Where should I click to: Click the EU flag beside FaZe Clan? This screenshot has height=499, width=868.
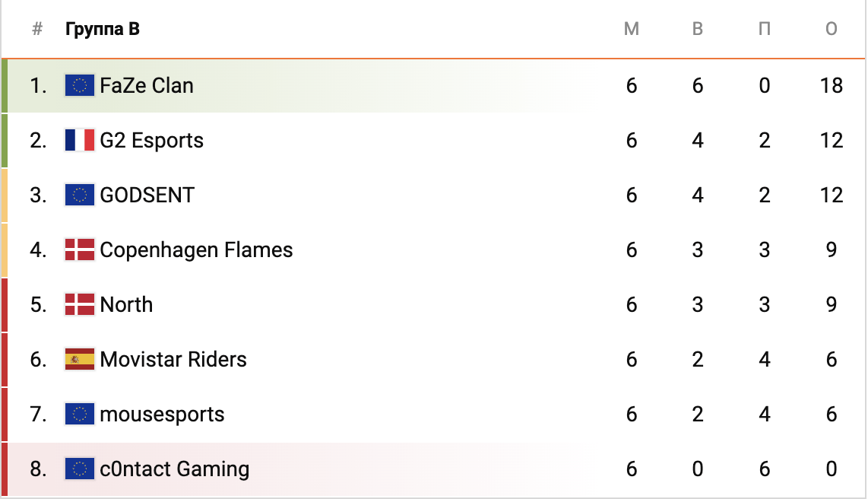click(x=80, y=85)
